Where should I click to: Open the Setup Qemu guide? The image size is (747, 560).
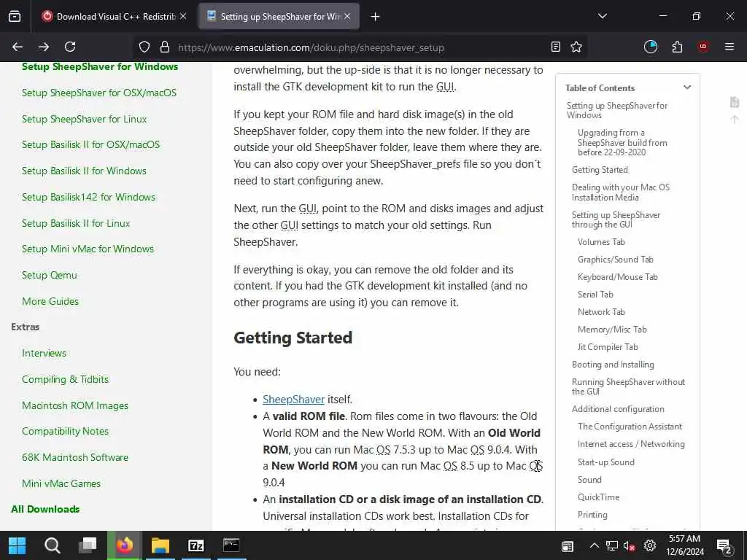(x=50, y=275)
